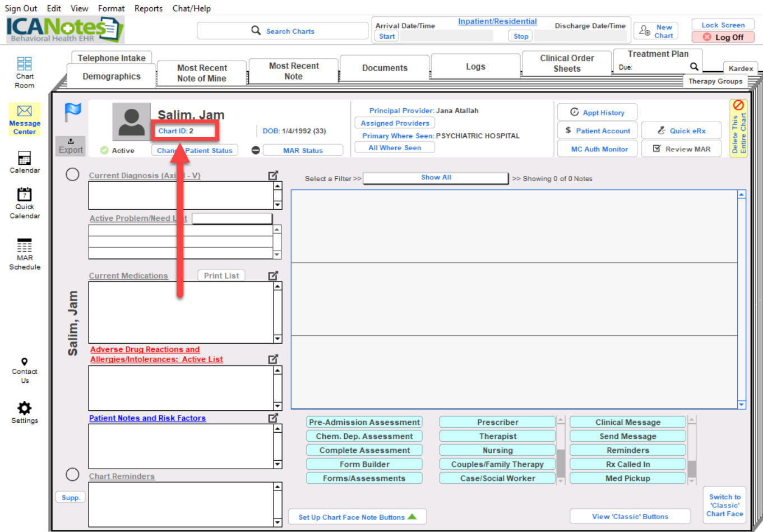The width and height of the screenshot is (763, 532).
Task: Open the MAR Schedule icon
Action: (x=25, y=246)
